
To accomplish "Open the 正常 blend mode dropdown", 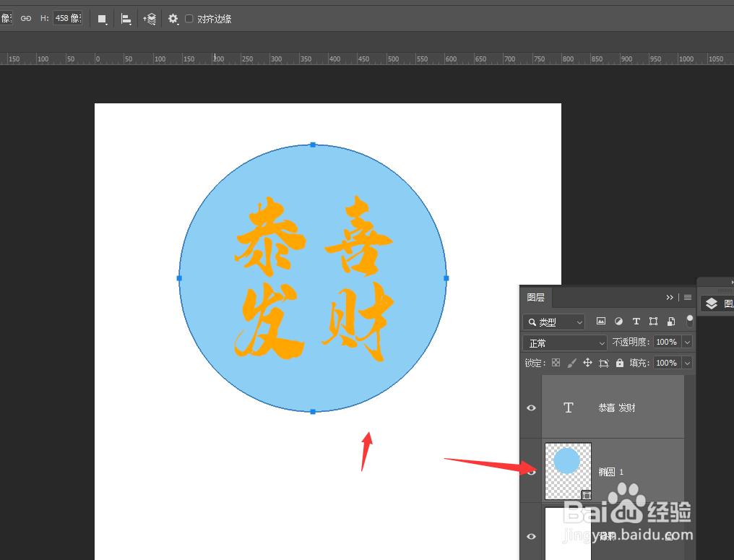I will click(x=564, y=343).
